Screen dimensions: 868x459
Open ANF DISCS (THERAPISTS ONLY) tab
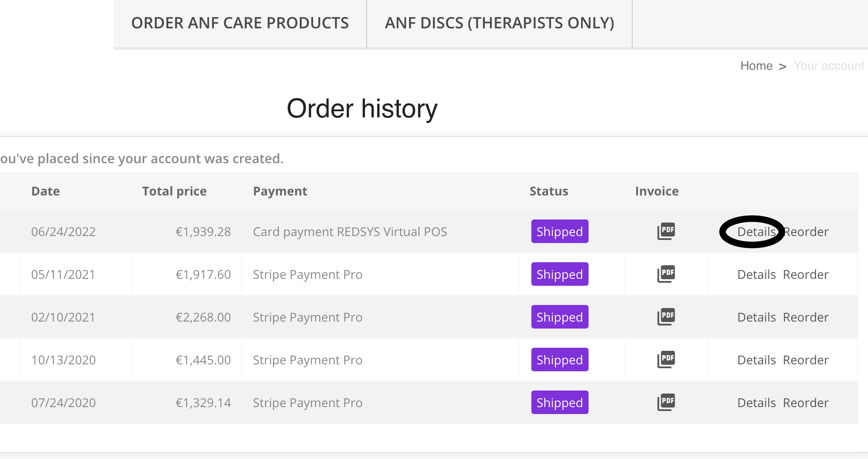click(x=499, y=23)
